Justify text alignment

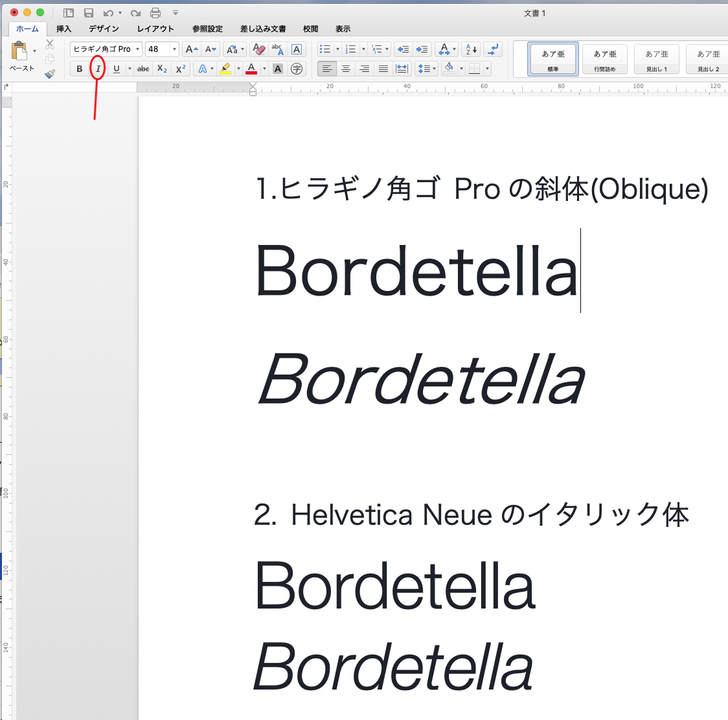(383, 69)
